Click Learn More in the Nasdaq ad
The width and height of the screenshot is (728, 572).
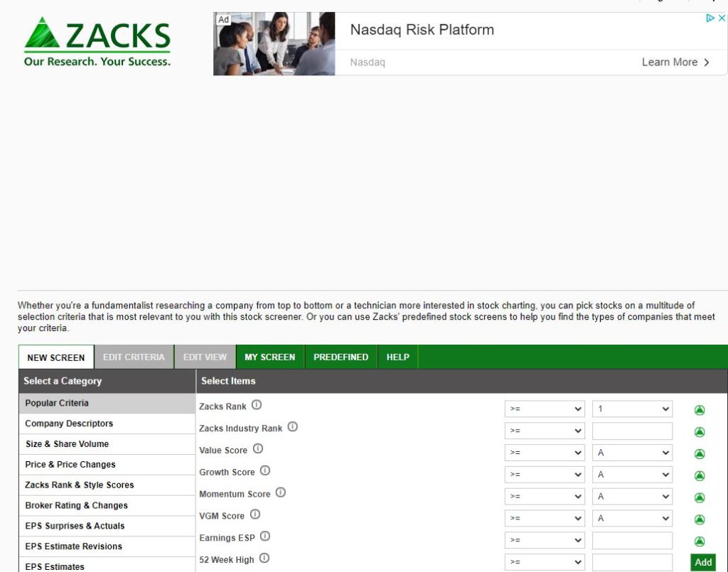pyautogui.click(x=675, y=63)
